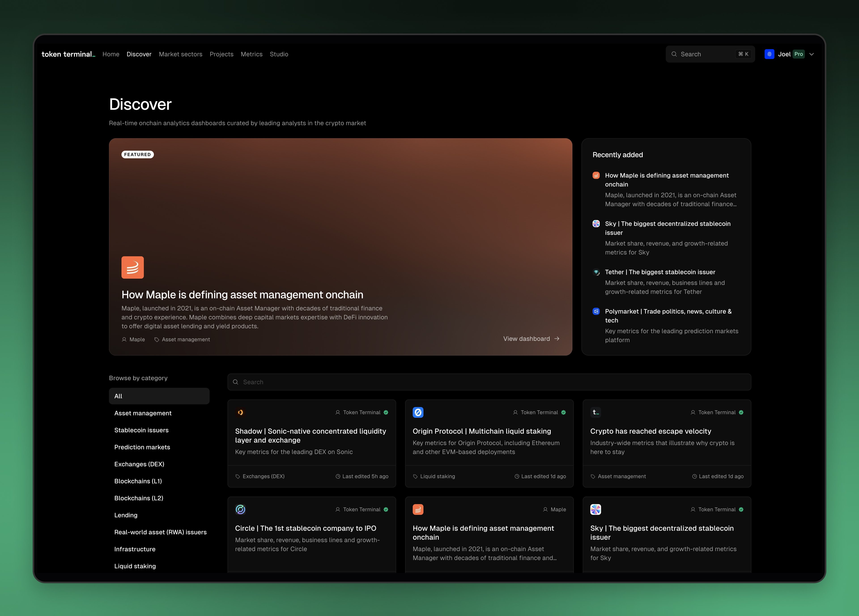859x616 pixels.
Task: Click Joel's blue avatar icon
Action: pyautogui.click(x=769, y=54)
